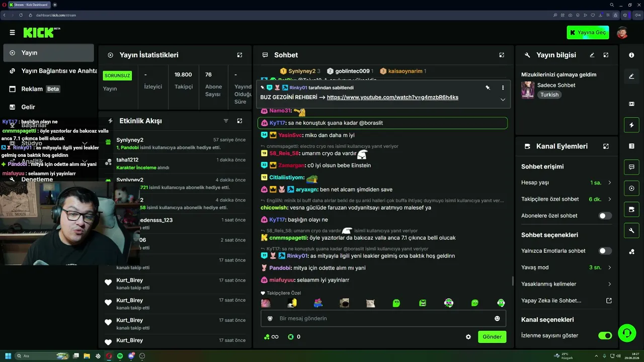Open Spotify from the taskbar
The image size is (644, 362).
[x=120, y=356]
